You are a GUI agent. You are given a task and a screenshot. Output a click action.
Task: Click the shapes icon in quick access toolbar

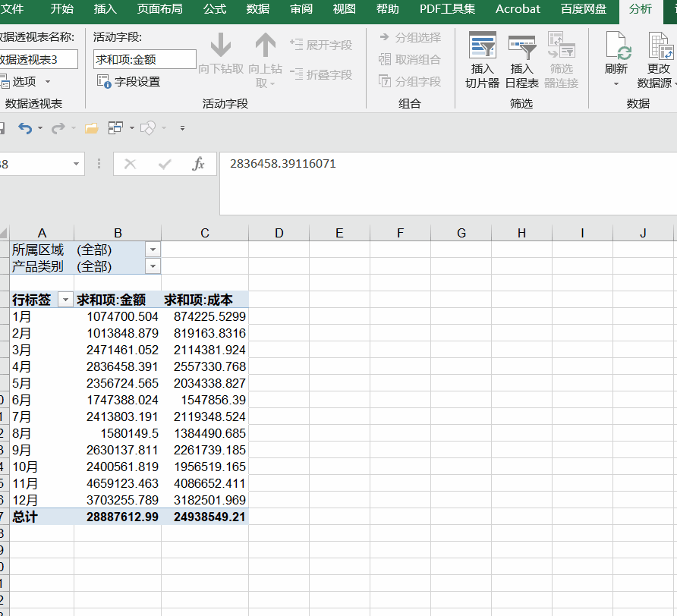(x=148, y=128)
